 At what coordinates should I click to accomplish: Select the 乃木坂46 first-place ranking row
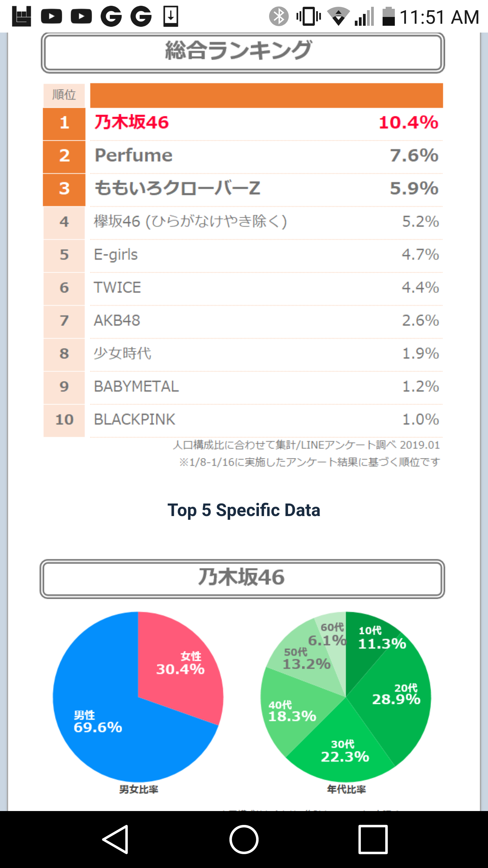(243, 124)
